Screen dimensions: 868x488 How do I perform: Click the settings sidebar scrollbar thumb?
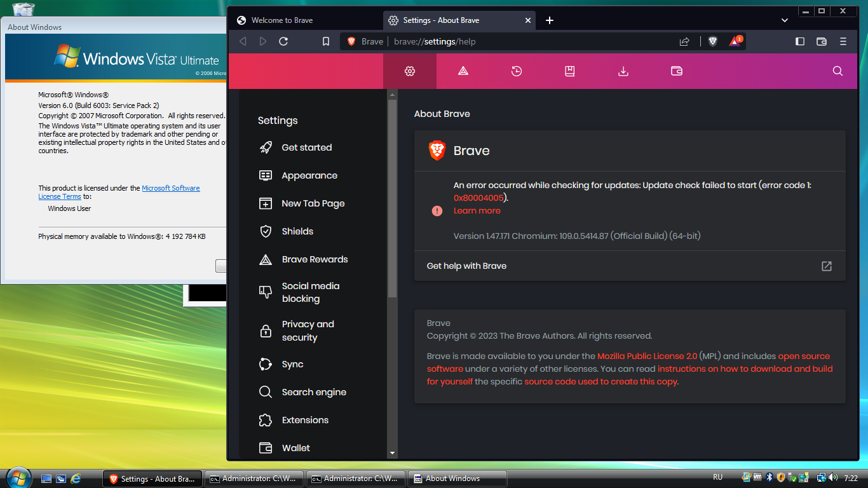[x=392, y=198]
